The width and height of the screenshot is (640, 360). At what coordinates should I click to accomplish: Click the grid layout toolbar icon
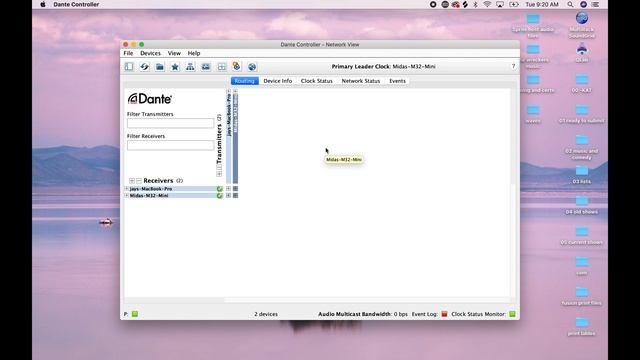tap(221, 67)
